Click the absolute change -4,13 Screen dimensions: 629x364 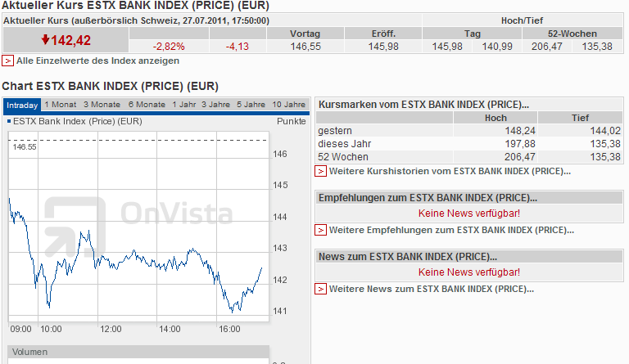237,47
